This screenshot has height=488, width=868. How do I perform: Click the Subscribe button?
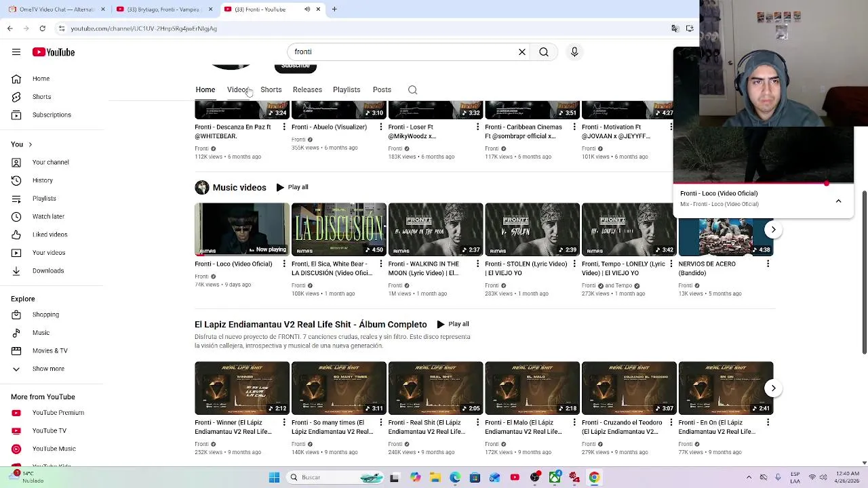point(296,67)
